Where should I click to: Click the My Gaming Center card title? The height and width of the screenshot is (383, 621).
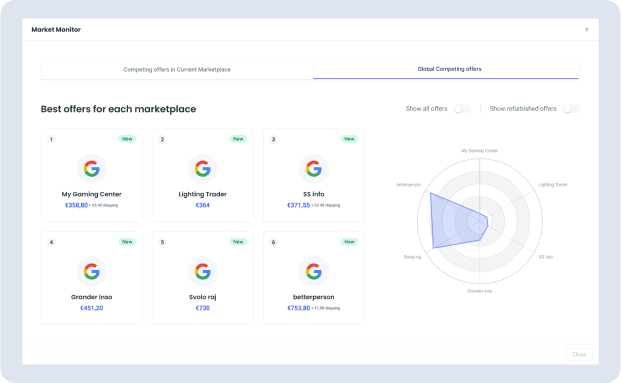(x=91, y=194)
